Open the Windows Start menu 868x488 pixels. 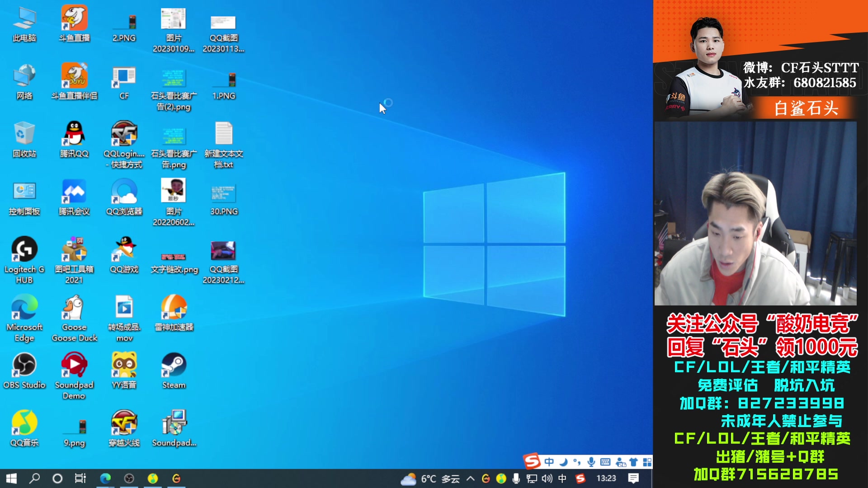point(11,478)
